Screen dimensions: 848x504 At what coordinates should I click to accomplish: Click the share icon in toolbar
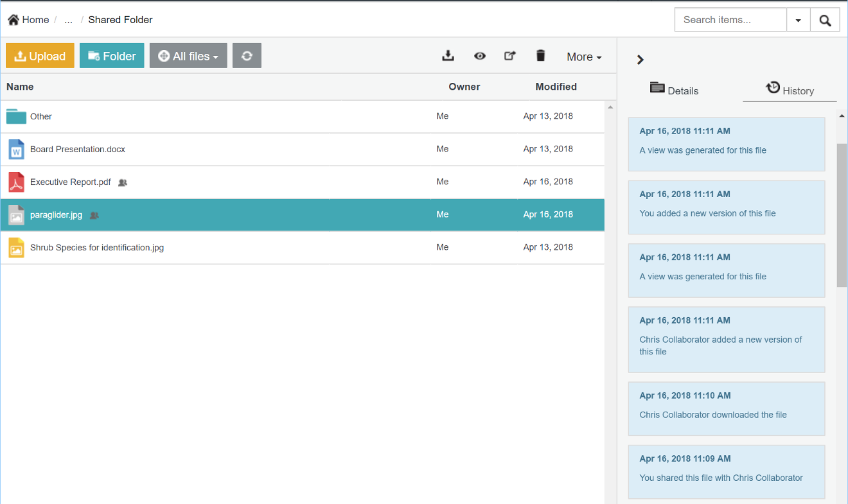coord(509,56)
